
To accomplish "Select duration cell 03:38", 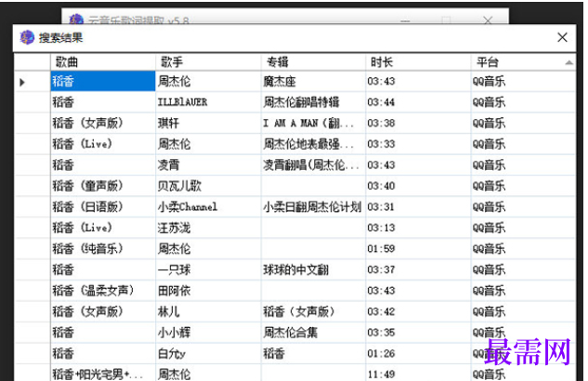I will pos(418,124).
